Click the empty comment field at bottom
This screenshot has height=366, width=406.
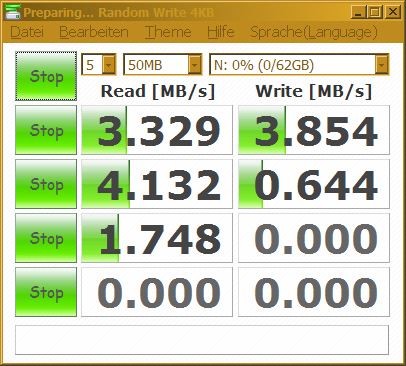202,340
